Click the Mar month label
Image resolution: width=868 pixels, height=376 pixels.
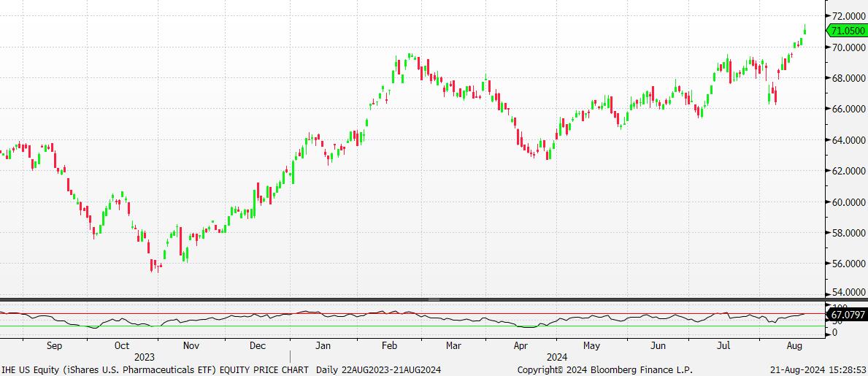pos(454,345)
